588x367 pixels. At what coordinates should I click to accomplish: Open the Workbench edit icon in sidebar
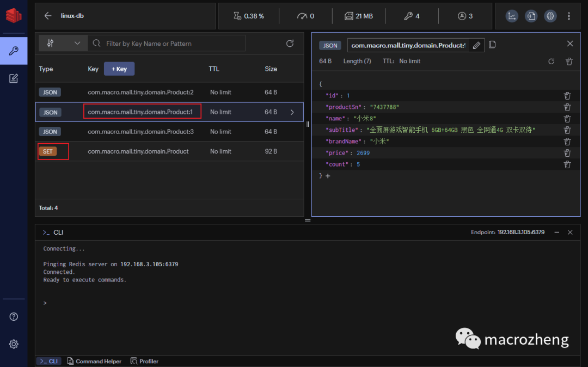[x=14, y=78]
